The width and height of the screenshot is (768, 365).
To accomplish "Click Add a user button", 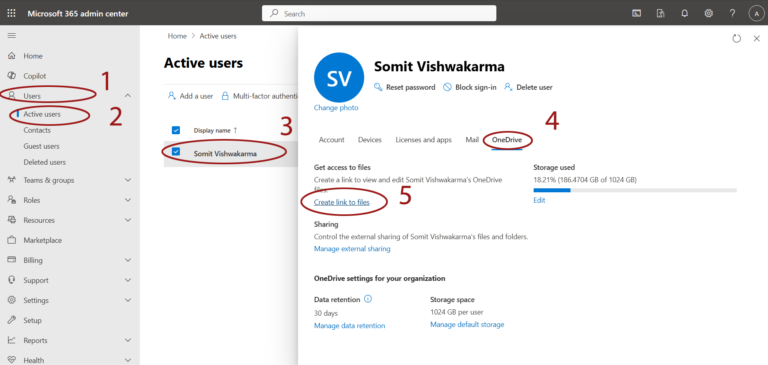I will [x=191, y=96].
